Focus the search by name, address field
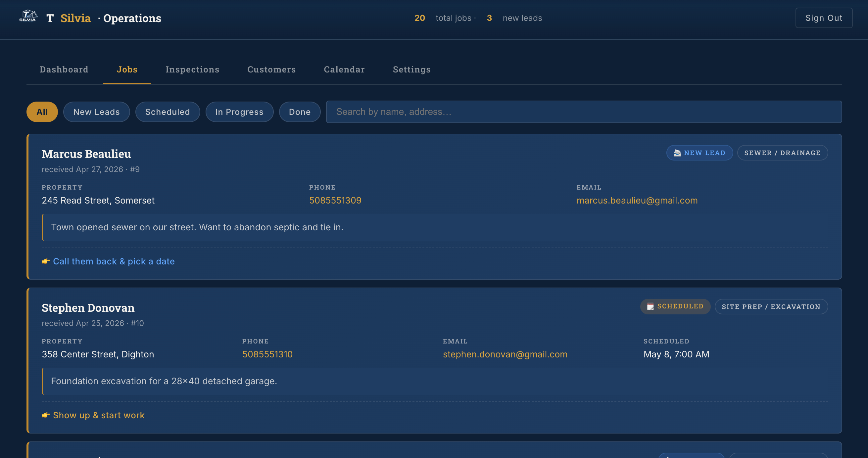 (x=584, y=112)
